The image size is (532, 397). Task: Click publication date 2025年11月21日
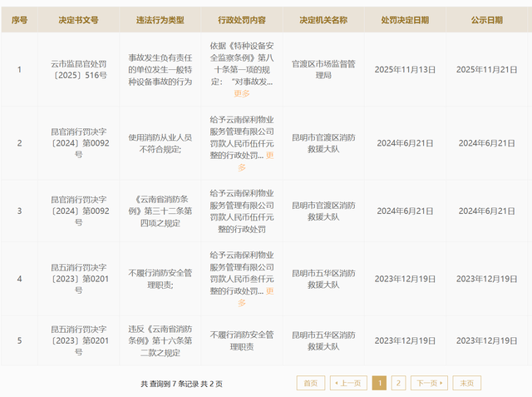[x=486, y=70]
